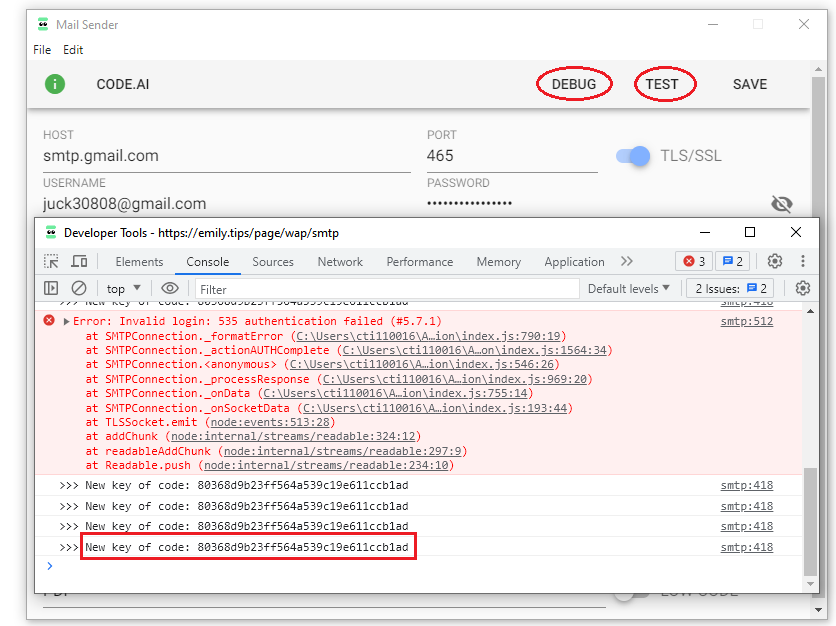836x626 pixels.
Task: Edit the HOST field smtp.gmail.com
Action: [x=227, y=156]
